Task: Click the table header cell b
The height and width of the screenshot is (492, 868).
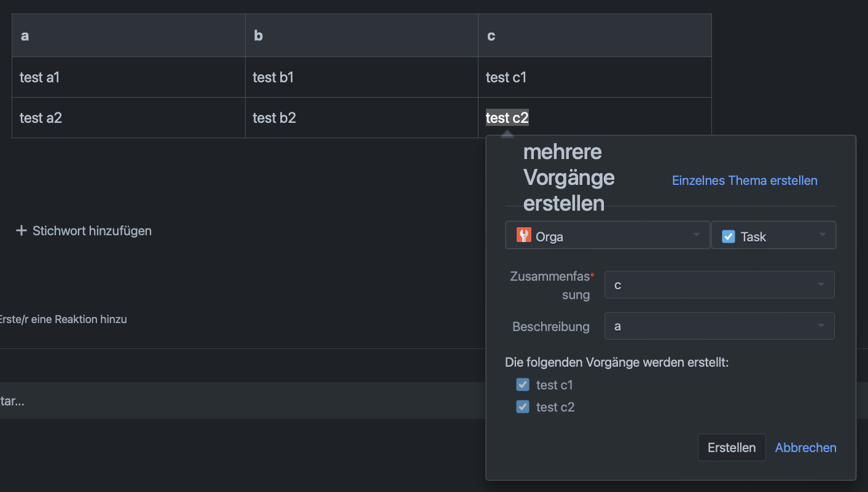Action: [x=362, y=36]
